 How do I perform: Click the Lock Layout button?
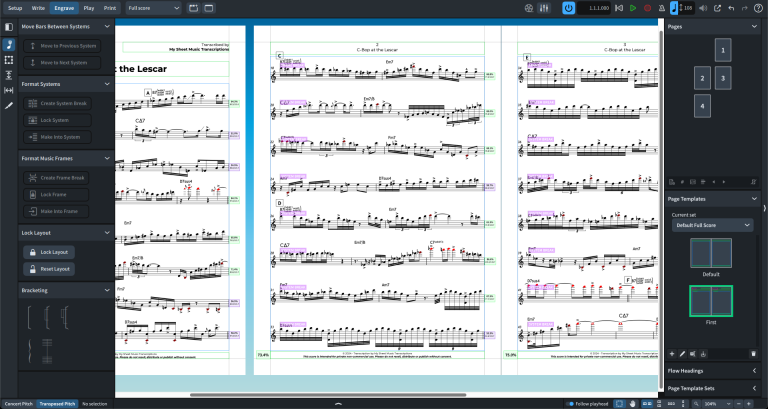point(49,252)
